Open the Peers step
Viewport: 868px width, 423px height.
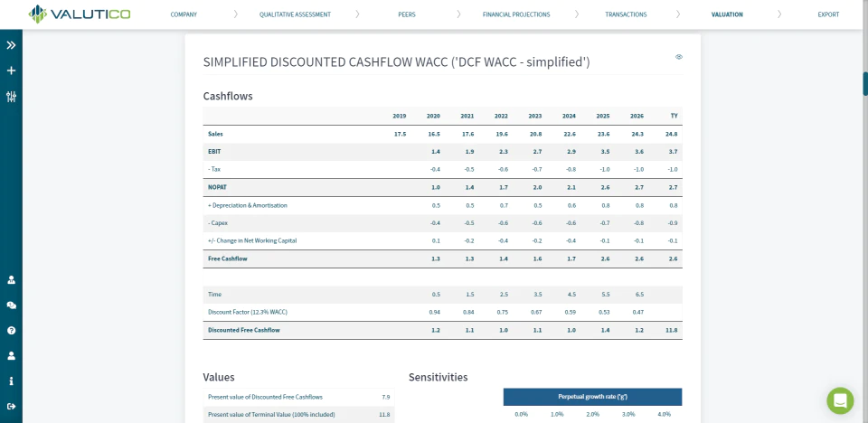click(x=407, y=14)
